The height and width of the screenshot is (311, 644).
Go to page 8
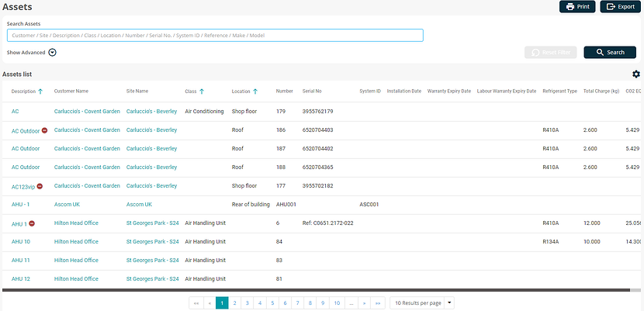[310, 303]
